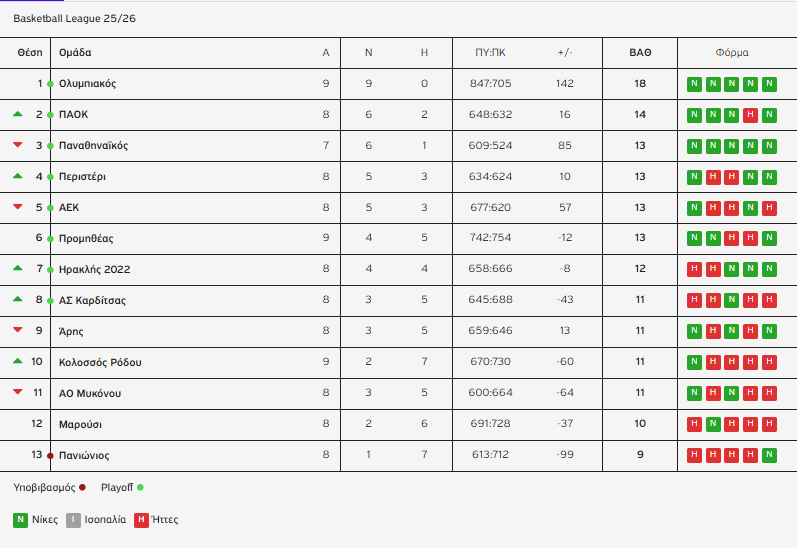Image resolution: width=798 pixels, height=548 pixels.
Task: Click the Προμηθέας team name
Action: (x=86, y=238)
